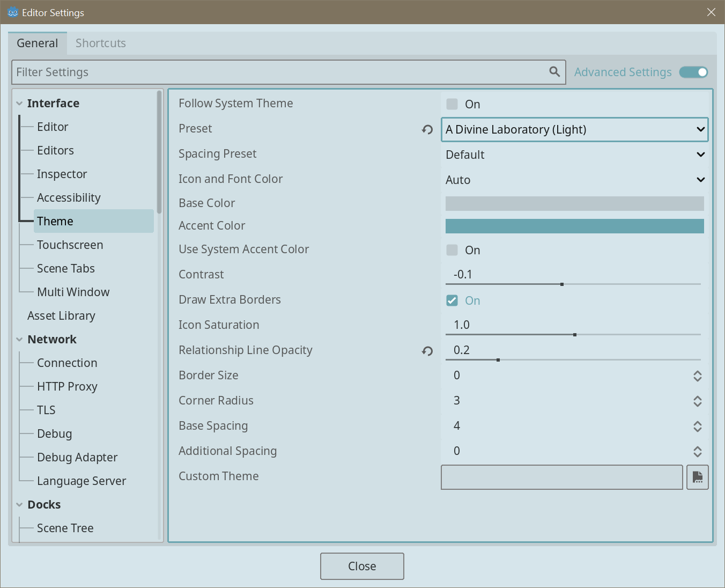Adjust Corner Radius stepper arrows
This screenshot has width=725, height=588.
698,401
